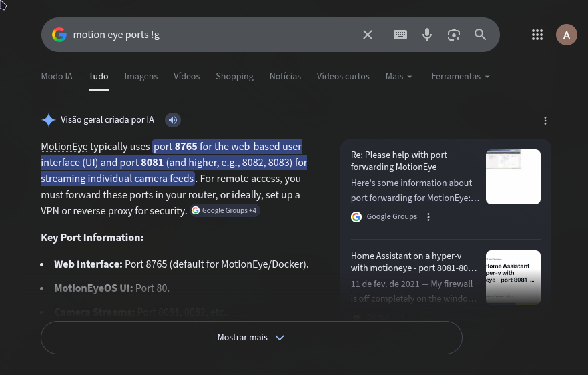This screenshot has height=375, width=588.
Task: Open 'Re: Please help with port forwarding MotionEye' result
Action: (399, 161)
